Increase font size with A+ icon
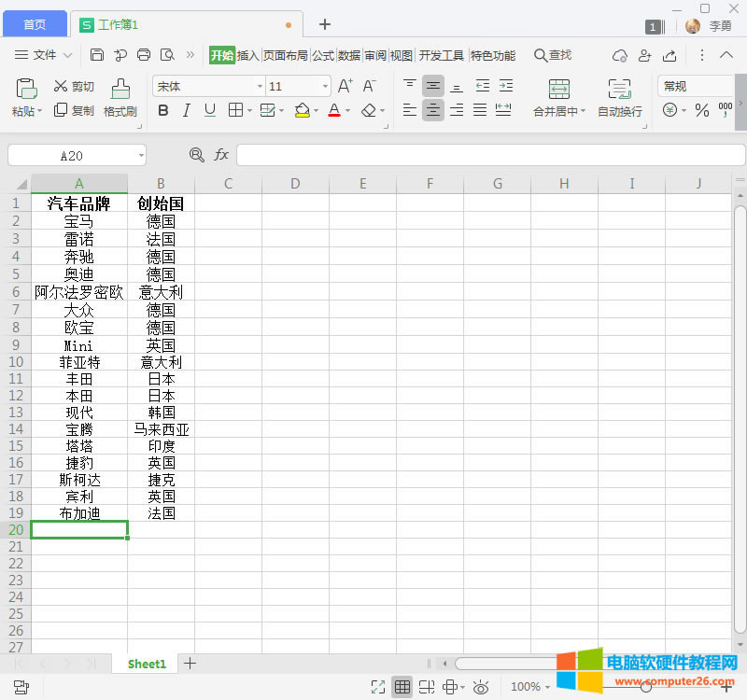Viewport: 747px width, 700px height. click(x=345, y=86)
